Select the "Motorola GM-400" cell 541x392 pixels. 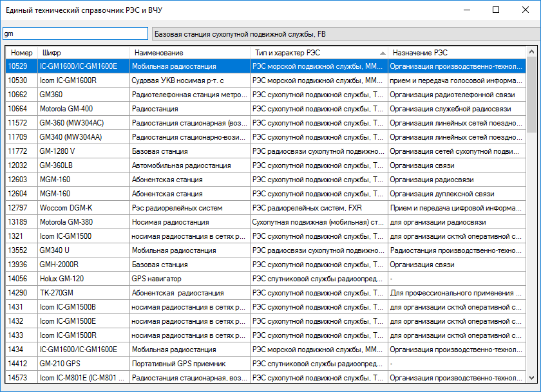tap(84, 109)
